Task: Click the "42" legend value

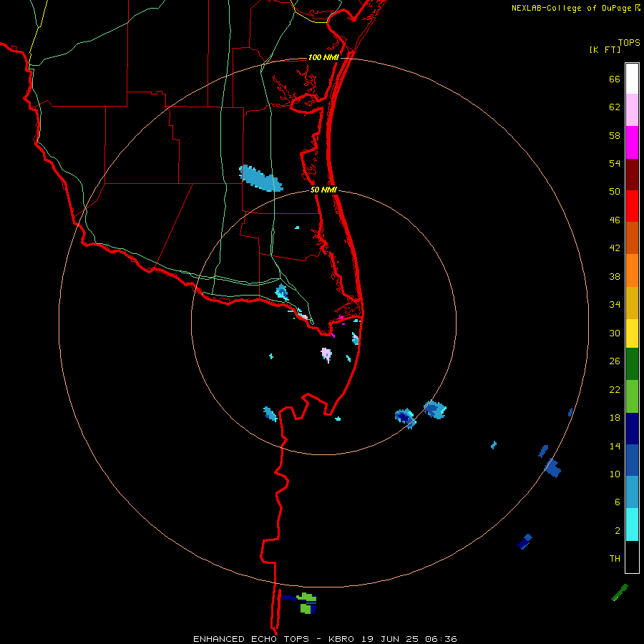Action: [615, 248]
